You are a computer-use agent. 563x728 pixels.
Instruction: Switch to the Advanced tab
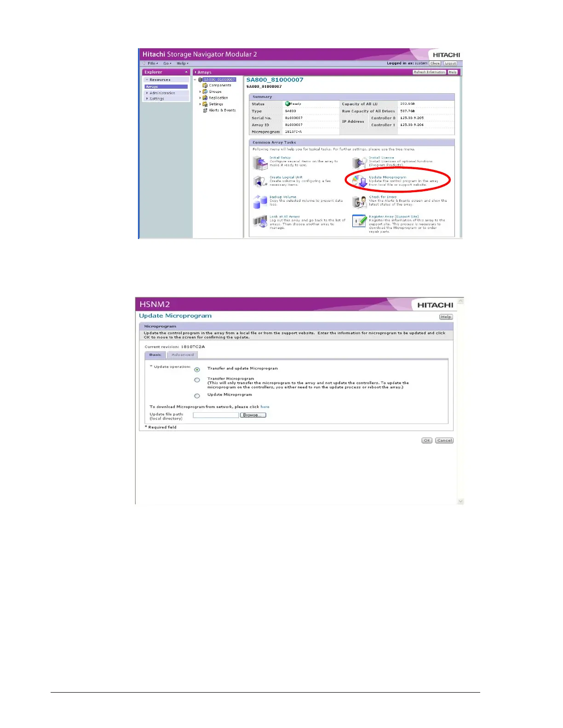pos(183,355)
